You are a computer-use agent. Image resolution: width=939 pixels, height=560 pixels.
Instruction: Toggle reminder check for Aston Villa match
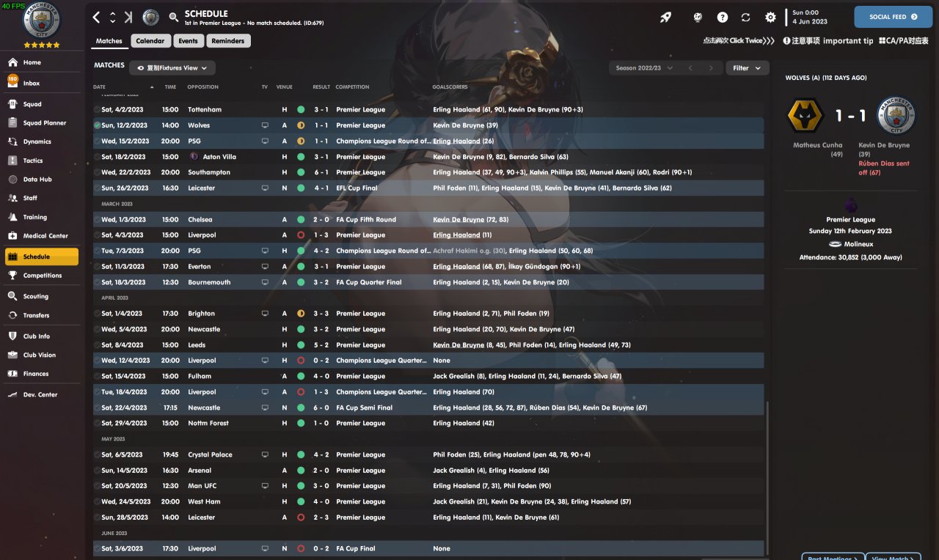click(x=97, y=157)
